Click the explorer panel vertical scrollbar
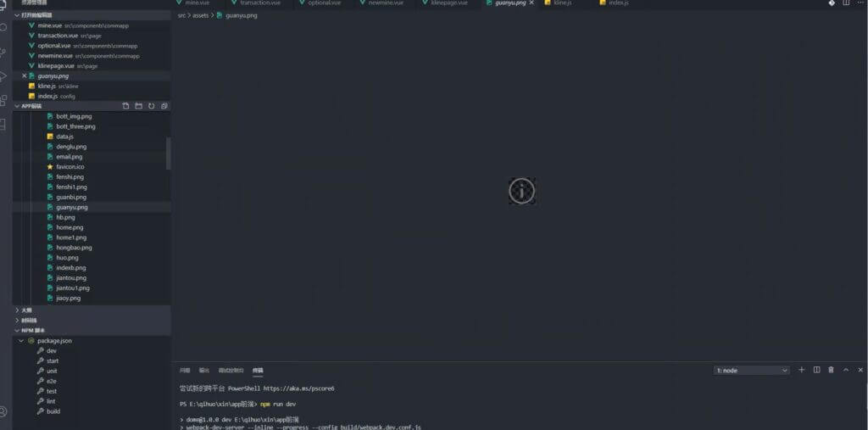The height and width of the screenshot is (430, 868). tap(168, 153)
